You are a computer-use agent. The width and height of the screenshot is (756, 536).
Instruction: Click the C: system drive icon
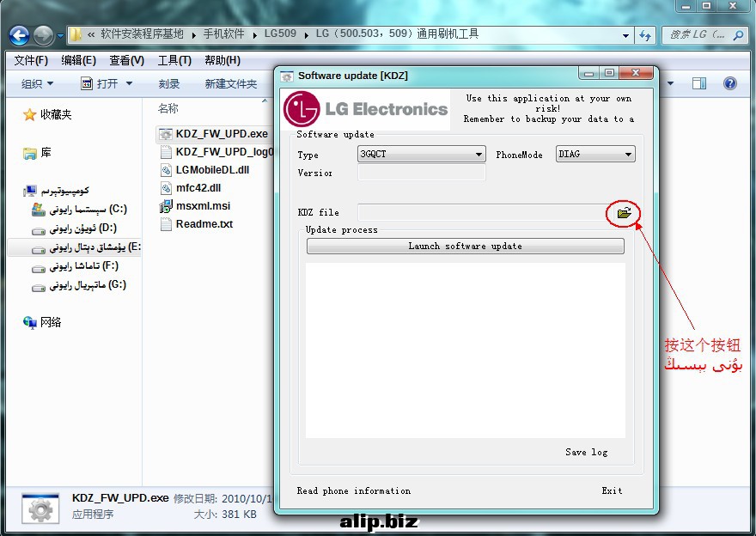point(38,210)
